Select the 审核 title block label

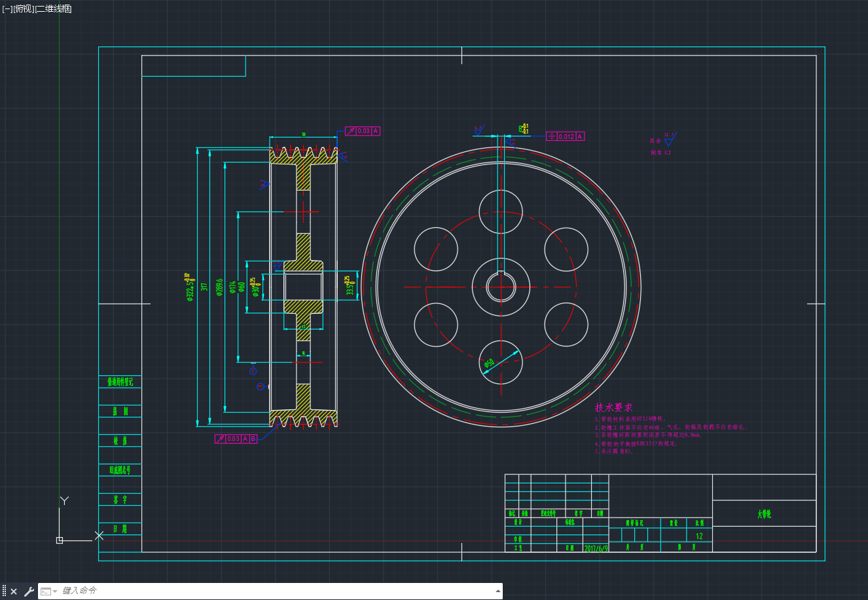[x=518, y=539]
